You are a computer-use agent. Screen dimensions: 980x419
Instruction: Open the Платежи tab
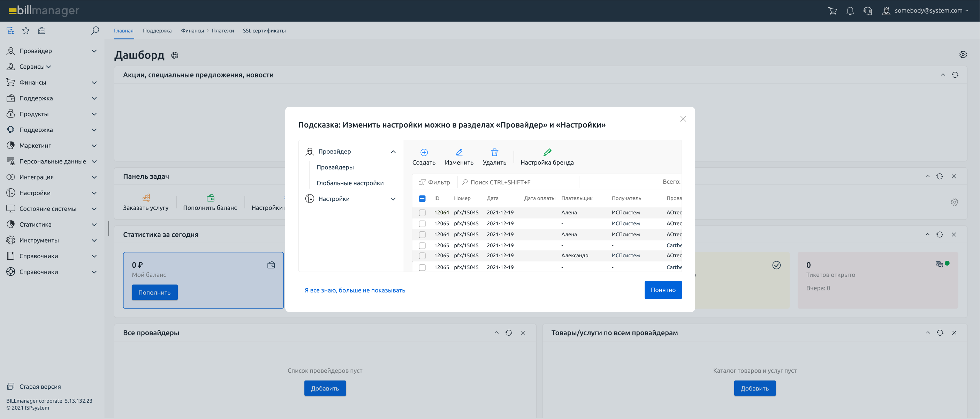tap(223, 31)
